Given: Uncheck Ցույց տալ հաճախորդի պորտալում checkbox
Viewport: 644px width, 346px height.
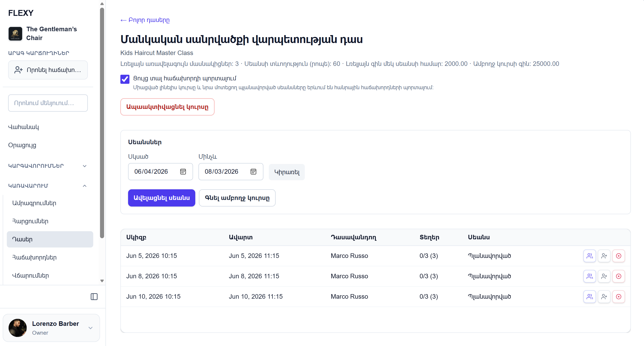Looking at the screenshot, I should (125, 79).
